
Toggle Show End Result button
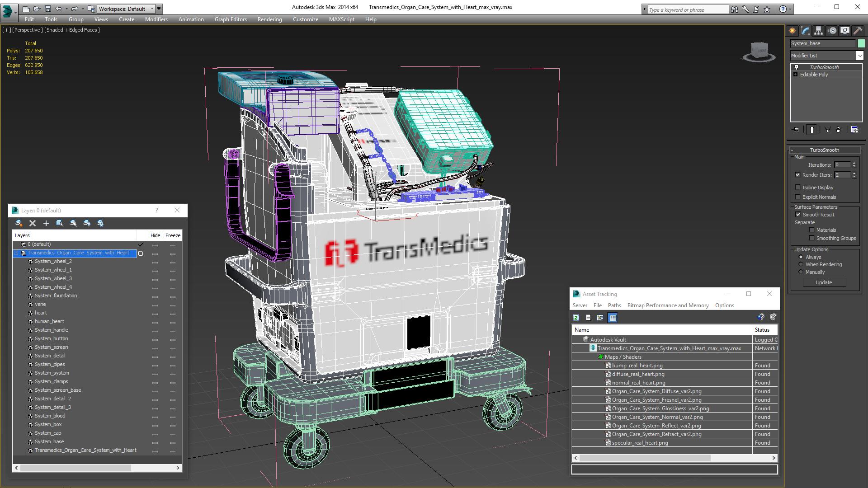tap(812, 130)
